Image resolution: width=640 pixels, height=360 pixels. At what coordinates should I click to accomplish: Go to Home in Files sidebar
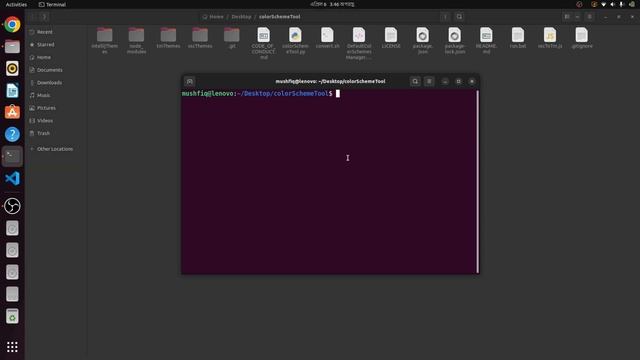tap(56, 57)
